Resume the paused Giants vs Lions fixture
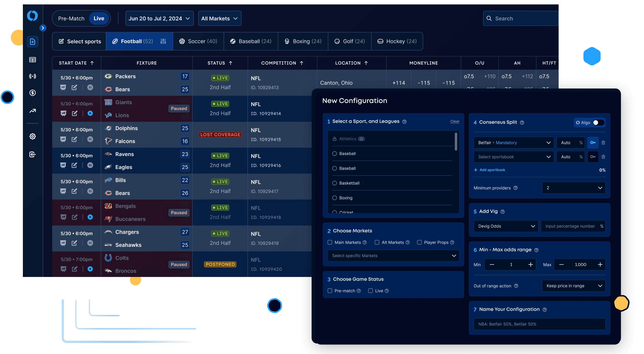 90,113
